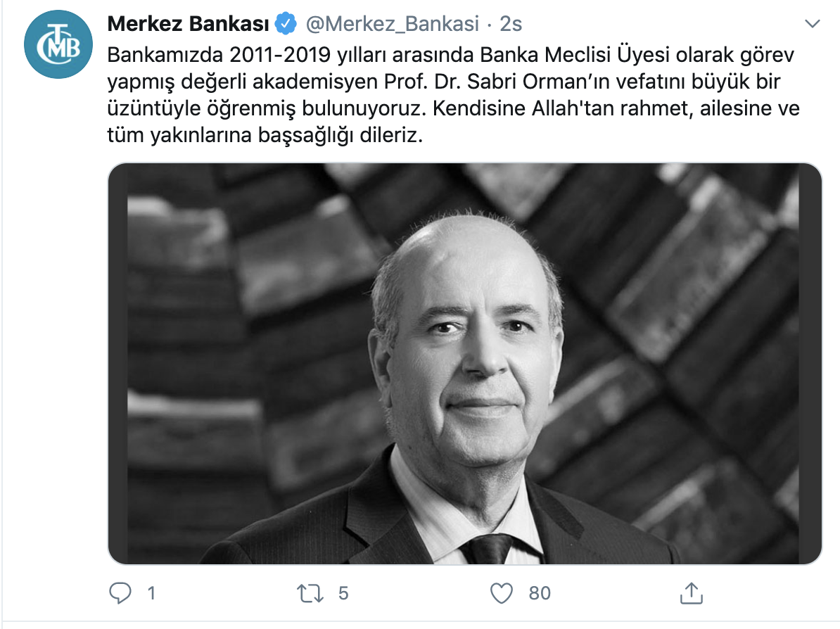Open the TCMB profile avatar
The width and height of the screenshot is (840, 629).
pos(58,44)
